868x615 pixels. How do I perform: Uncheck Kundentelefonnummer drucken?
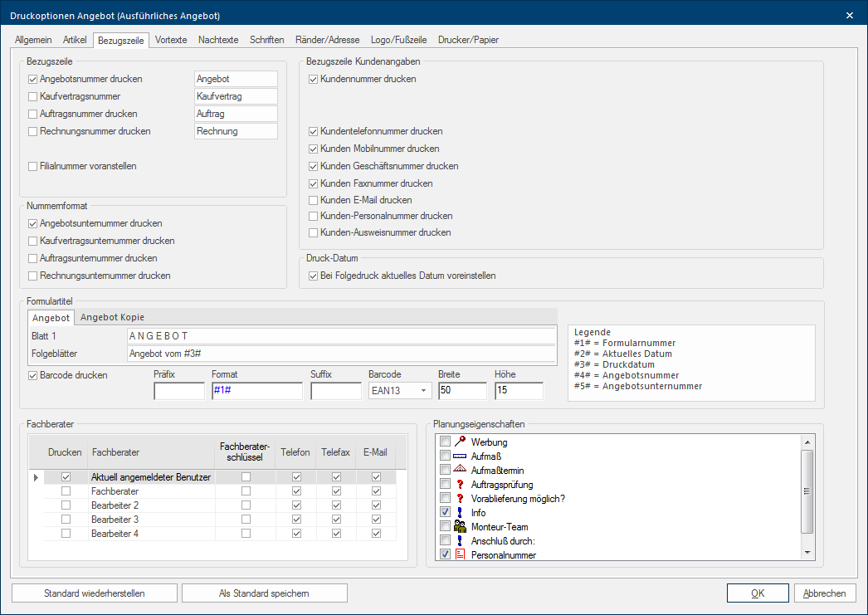click(x=314, y=131)
